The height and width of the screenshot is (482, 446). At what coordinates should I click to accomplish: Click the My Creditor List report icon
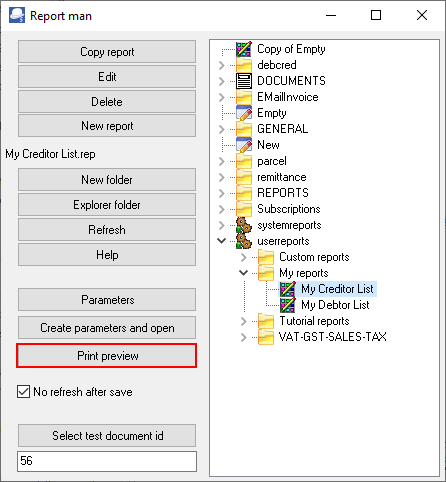click(x=288, y=289)
